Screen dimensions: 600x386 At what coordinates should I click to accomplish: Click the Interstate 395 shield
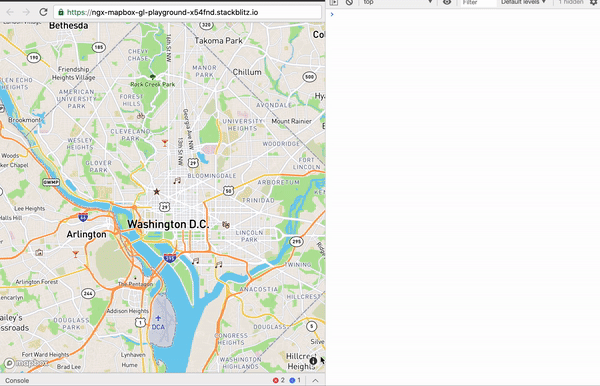click(x=170, y=258)
